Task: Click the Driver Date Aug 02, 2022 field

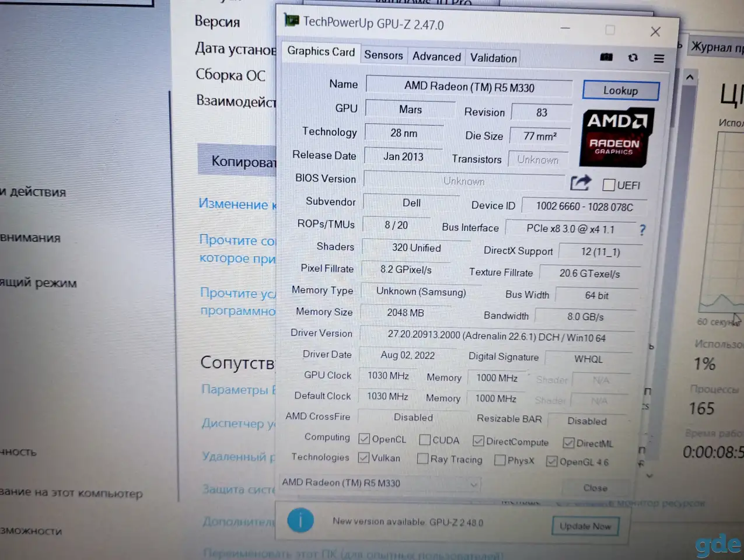Action: tap(407, 355)
